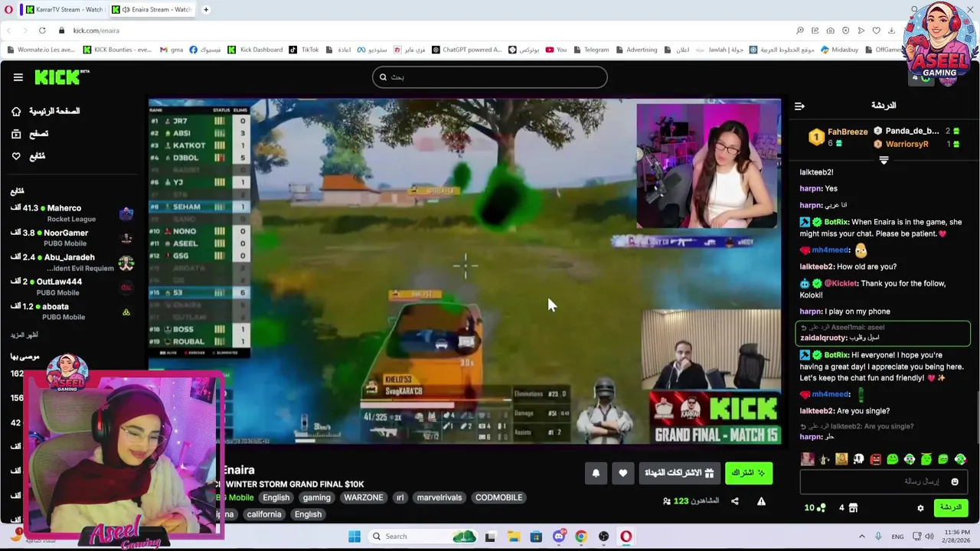980x551 pixels.
Task: Open the chat shop icon showing 4
Action: coord(848,507)
